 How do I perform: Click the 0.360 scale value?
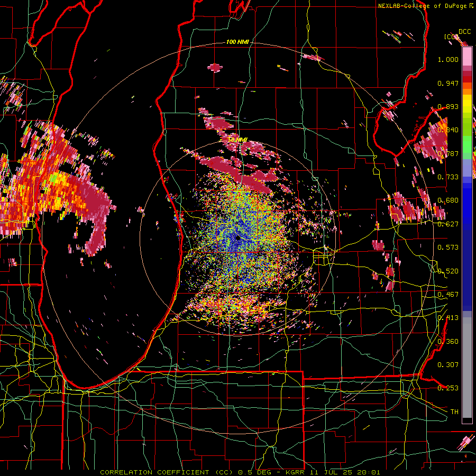(x=448, y=342)
